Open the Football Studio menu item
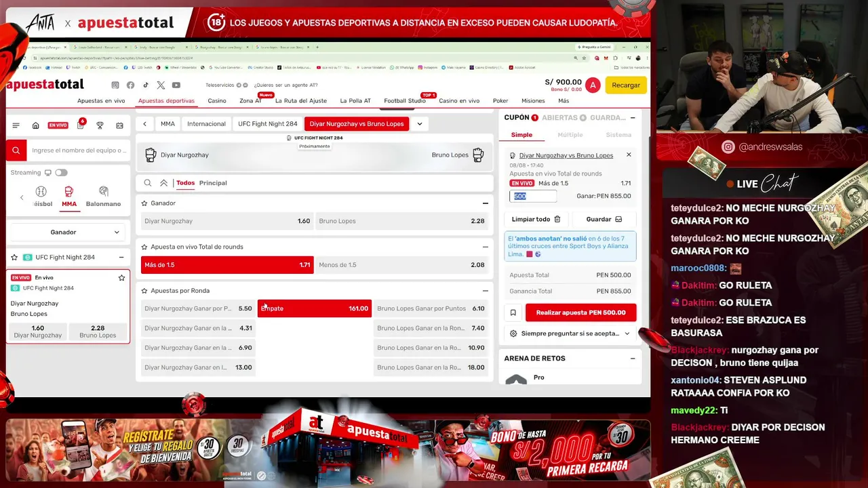This screenshot has width=868, height=488. tap(405, 101)
